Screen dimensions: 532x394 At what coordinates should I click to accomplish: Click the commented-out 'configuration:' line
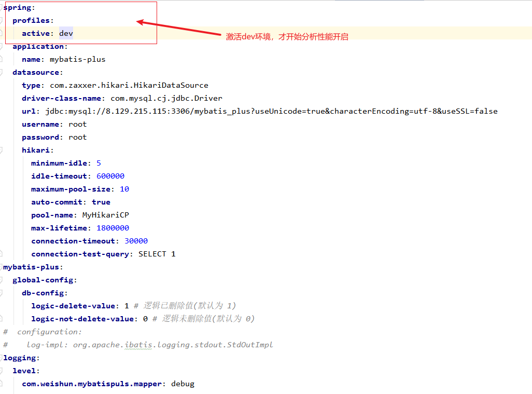(x=43, y=332)
